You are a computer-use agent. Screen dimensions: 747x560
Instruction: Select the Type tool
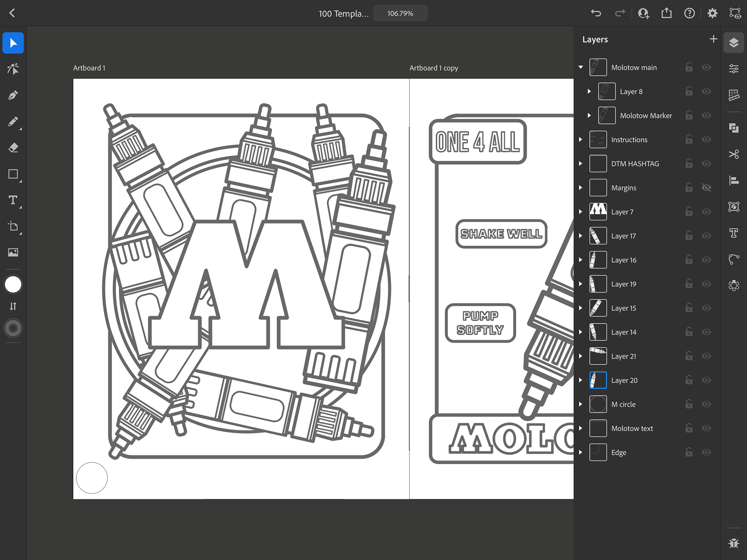(13, 200)
